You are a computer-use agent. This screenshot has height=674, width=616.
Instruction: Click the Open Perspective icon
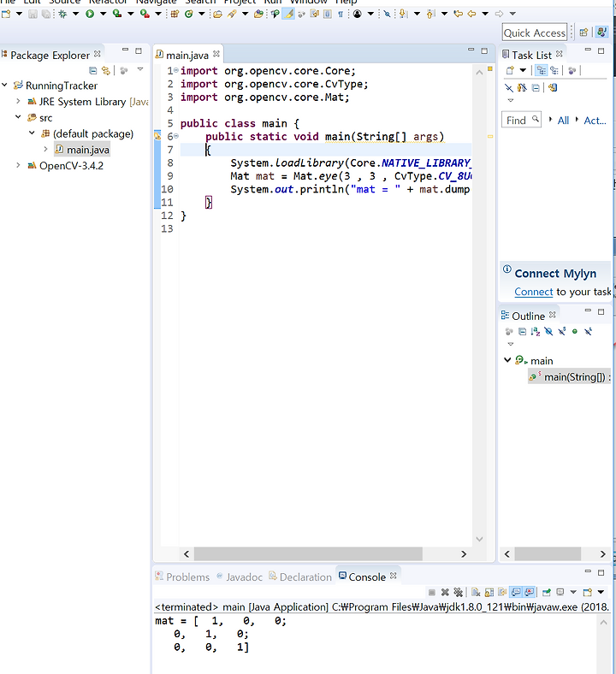tap(583, 33)
